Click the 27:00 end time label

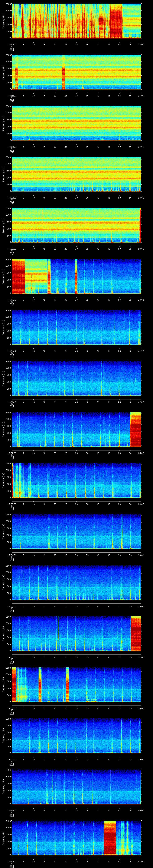(141, 147)
